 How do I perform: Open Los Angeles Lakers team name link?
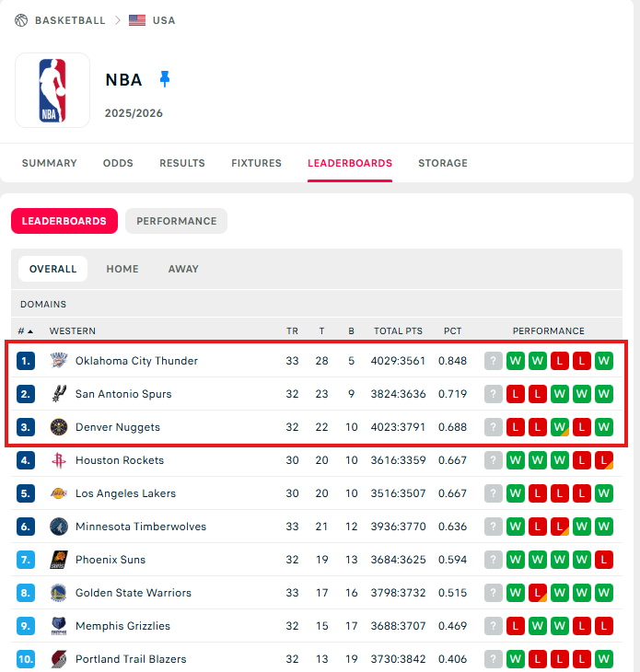125,493
